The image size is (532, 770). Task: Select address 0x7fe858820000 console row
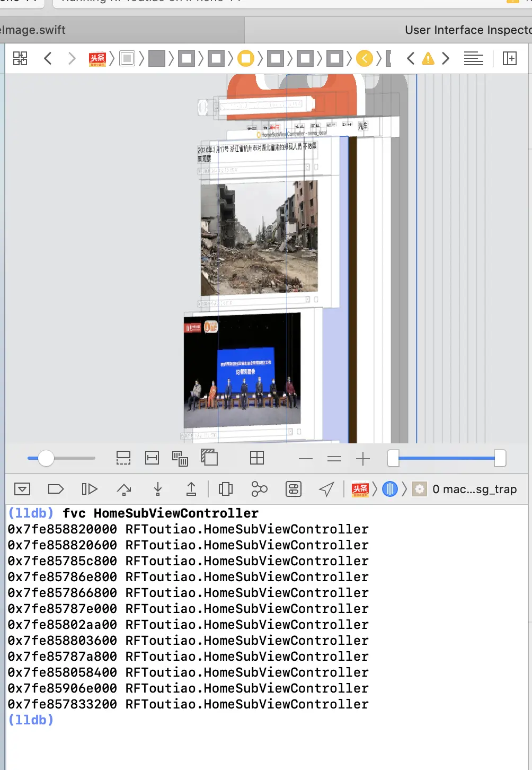pos(188,529)
